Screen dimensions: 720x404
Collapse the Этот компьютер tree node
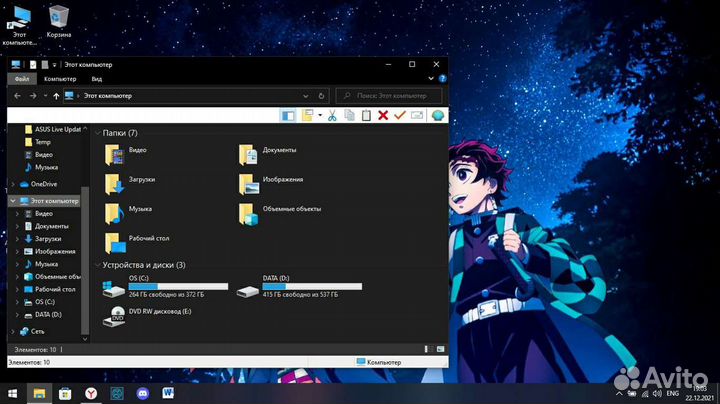pos(13,201)
